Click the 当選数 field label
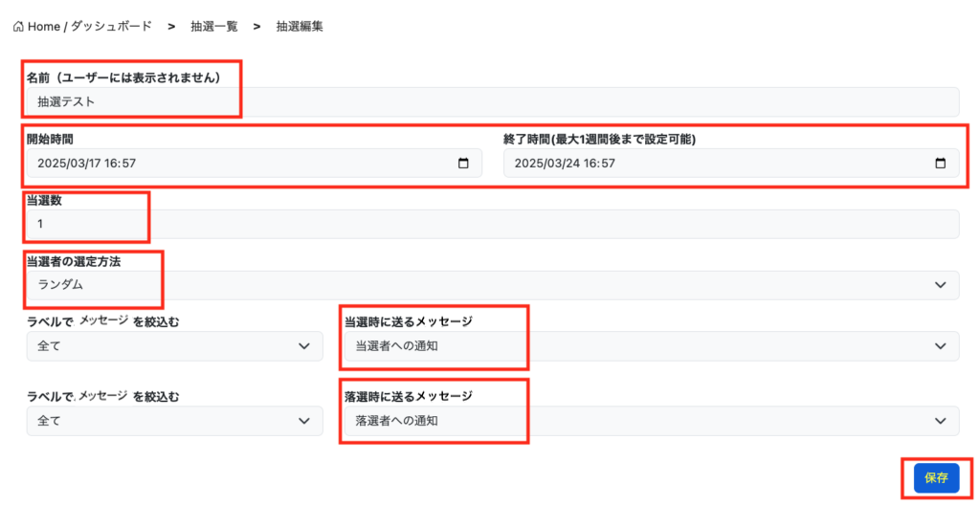The image size is (980, 506). tap(44, 200)
